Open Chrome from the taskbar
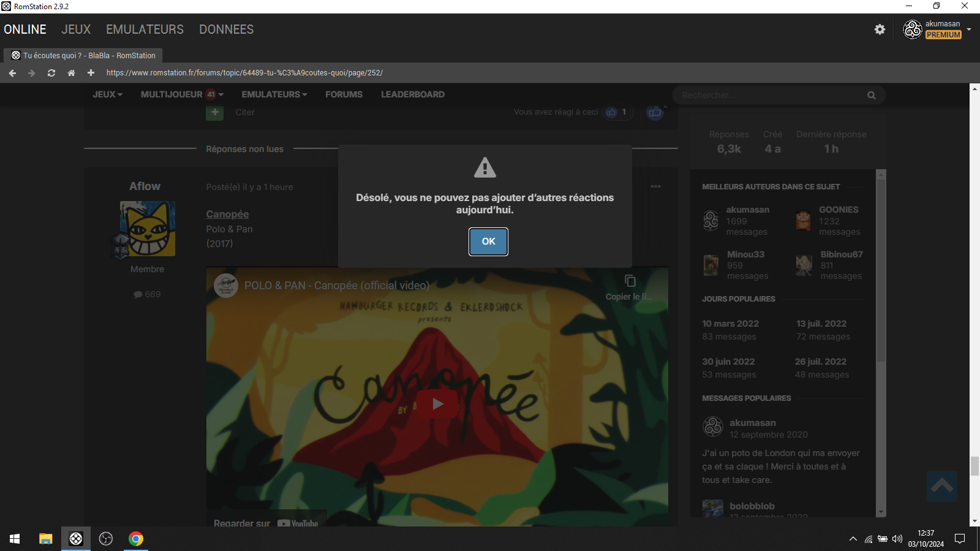Screen dimensions: 980x551 136,539
